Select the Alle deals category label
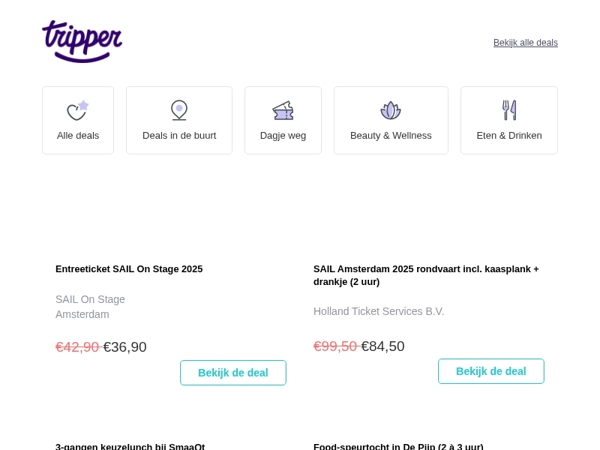This screenshot has width=600, height=450. click(x=78, y=135)
